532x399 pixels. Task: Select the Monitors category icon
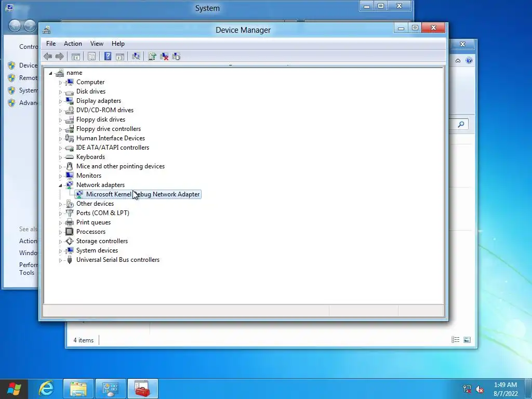(x=70, y=176)
